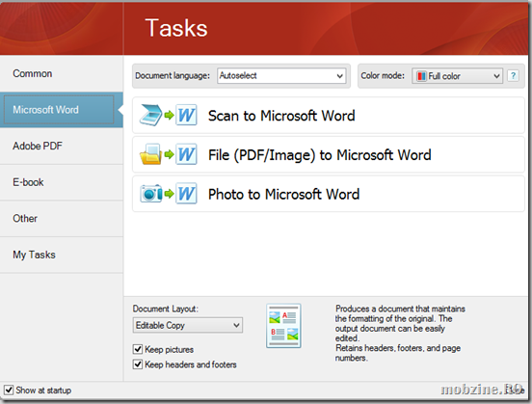Switch to the Adobe PDF tab
The width and height of the screenshot is (532, 404).
pyautogui.click(x=62, y=146)
